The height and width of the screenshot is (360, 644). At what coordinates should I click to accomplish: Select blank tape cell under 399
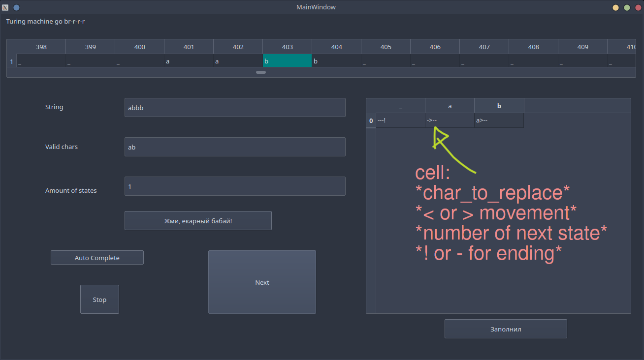[x=90, y=60]
